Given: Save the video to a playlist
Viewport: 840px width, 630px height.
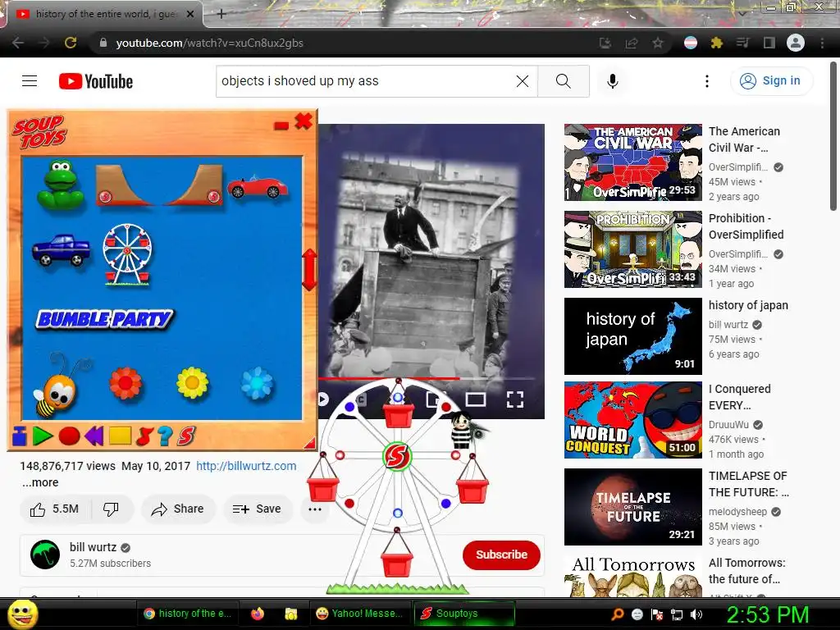Looking at the screenshot, I should pyautogui.click(x=257, y=509).
